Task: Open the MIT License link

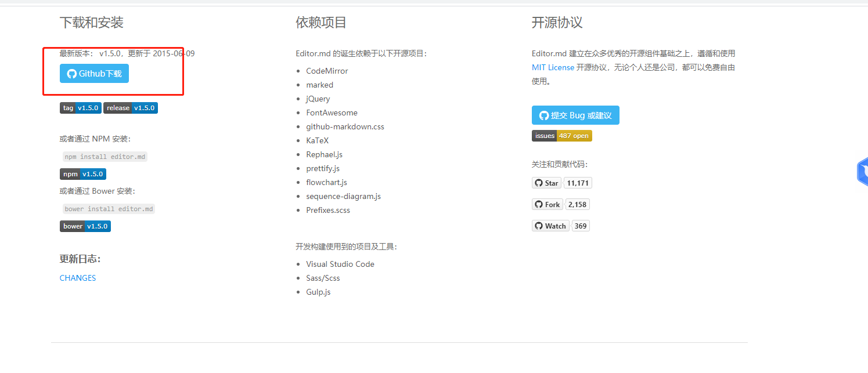Action: pyautogui.click(x=553, y=67)
